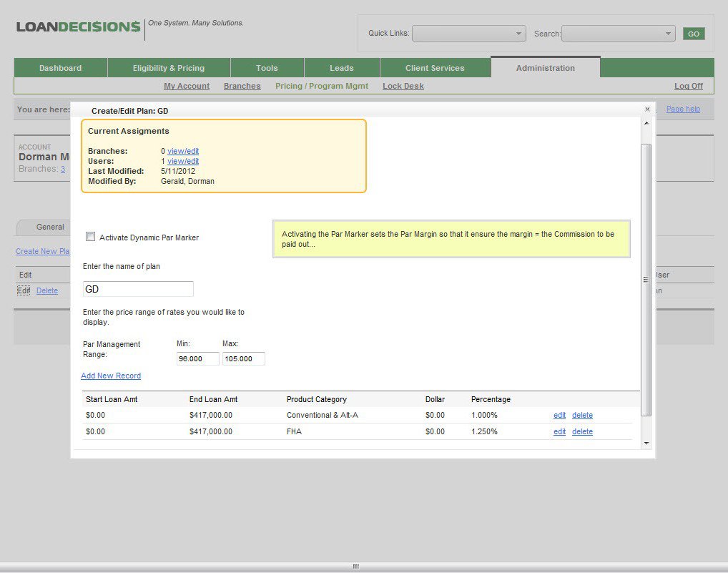Open the Eligibility & Pricing tab

click(x=169, y=68)
